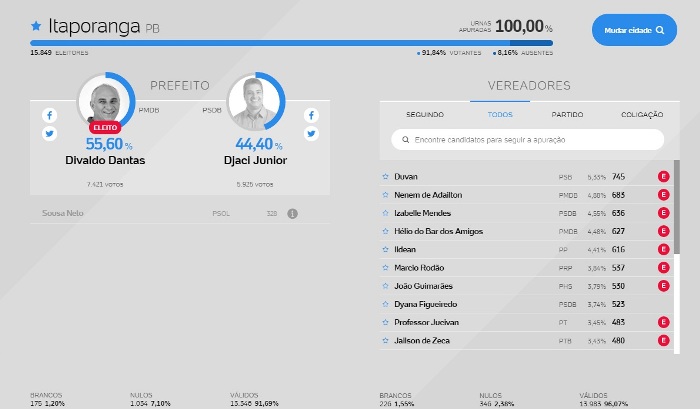
Task: Click the Sousa Neto candidate row
Action: pyautogui.click(x=180, y=213)
